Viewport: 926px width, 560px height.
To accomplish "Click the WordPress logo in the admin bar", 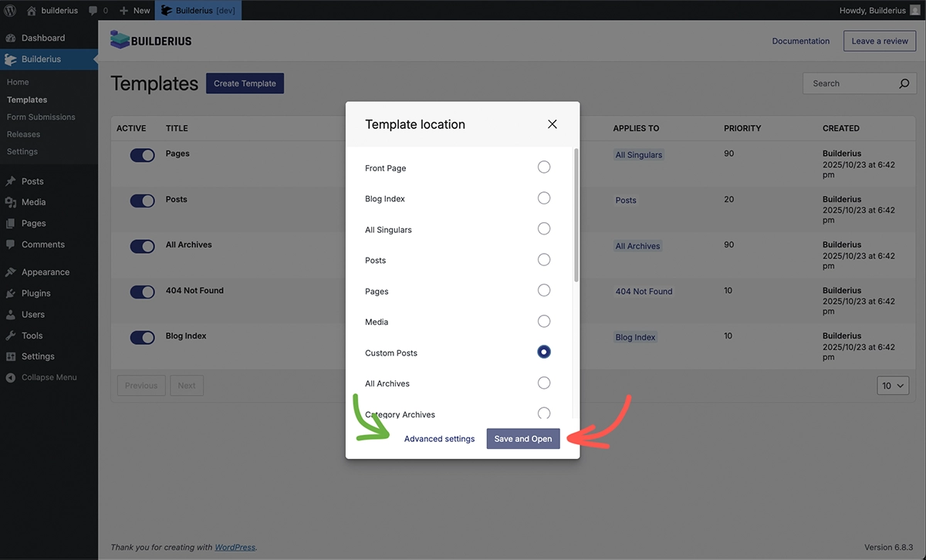I will pyautogui.click(x=11, y=10).
